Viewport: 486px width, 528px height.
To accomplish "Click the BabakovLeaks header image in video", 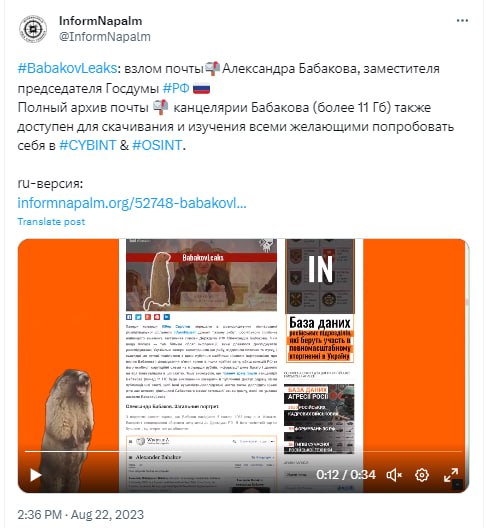I will coord(201,275).
